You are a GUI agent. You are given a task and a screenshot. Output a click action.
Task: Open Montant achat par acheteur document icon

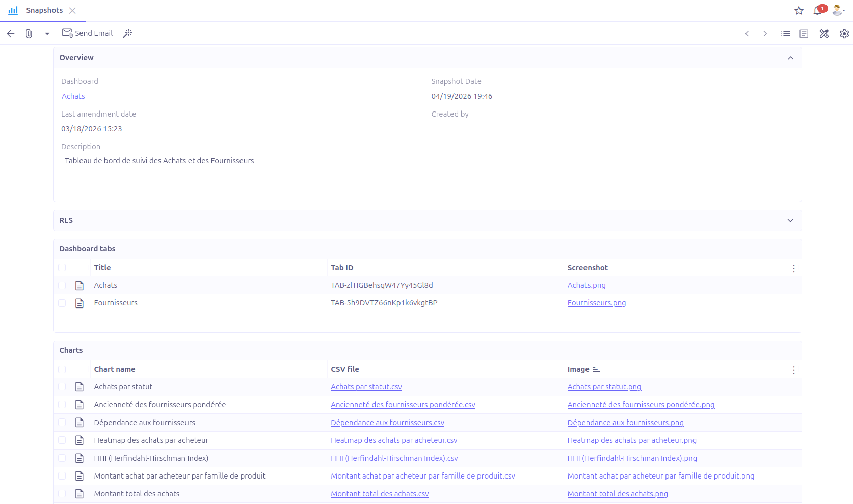pos(79,476)
